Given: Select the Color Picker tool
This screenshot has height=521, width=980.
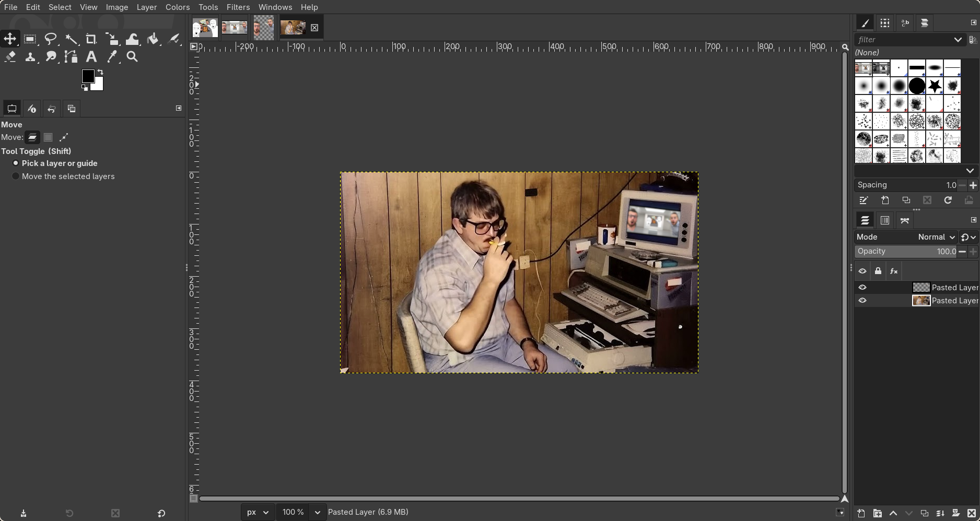Looking at the screenshot, I should (112, 57).
